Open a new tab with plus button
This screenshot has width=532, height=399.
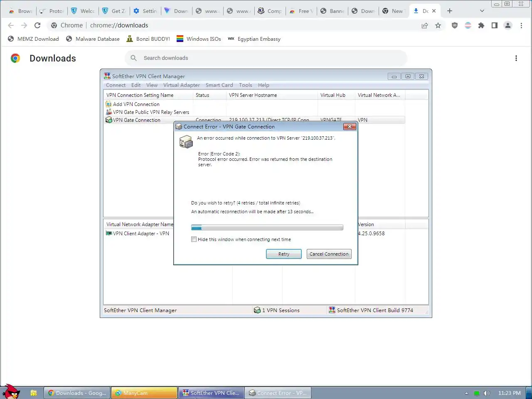click(449, 11)
